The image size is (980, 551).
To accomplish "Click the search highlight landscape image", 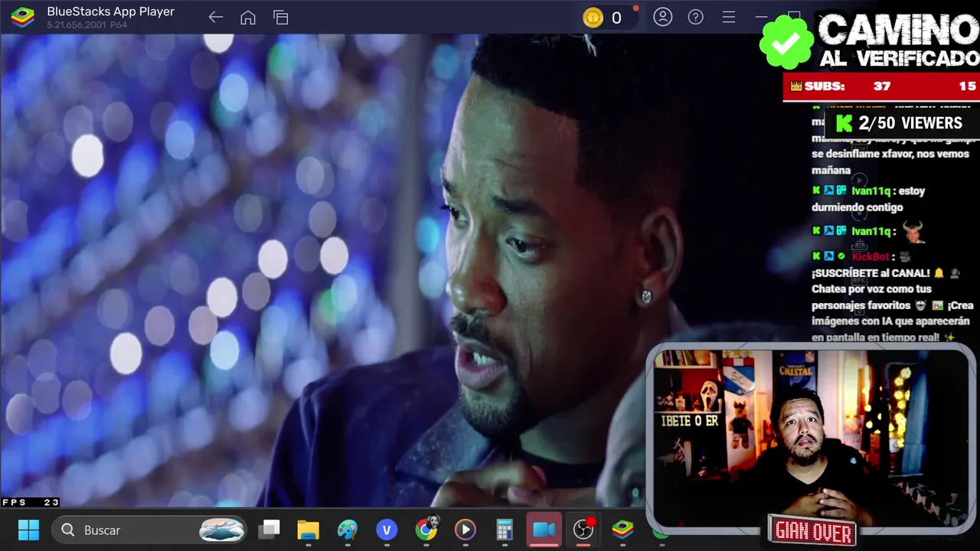I will (x=222, y=530).
